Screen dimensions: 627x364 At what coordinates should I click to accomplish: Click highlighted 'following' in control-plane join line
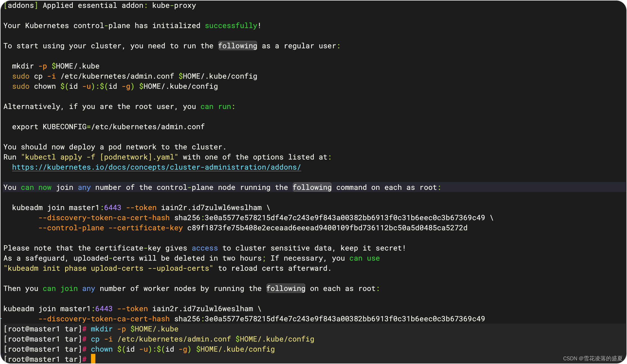point(312,188)
